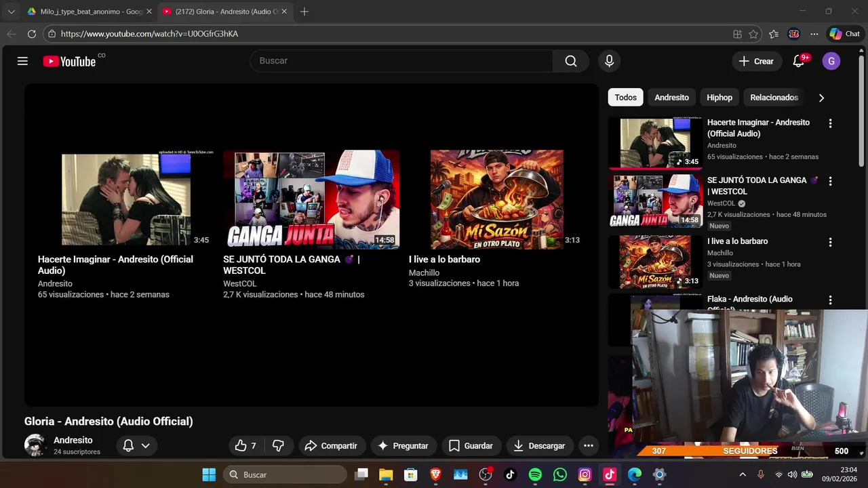Open options for SE JUNTÓ TODA LA GANGA sidebar video
Image resolution: width=868 pixels, height=488 pixels.
(830, 181)
